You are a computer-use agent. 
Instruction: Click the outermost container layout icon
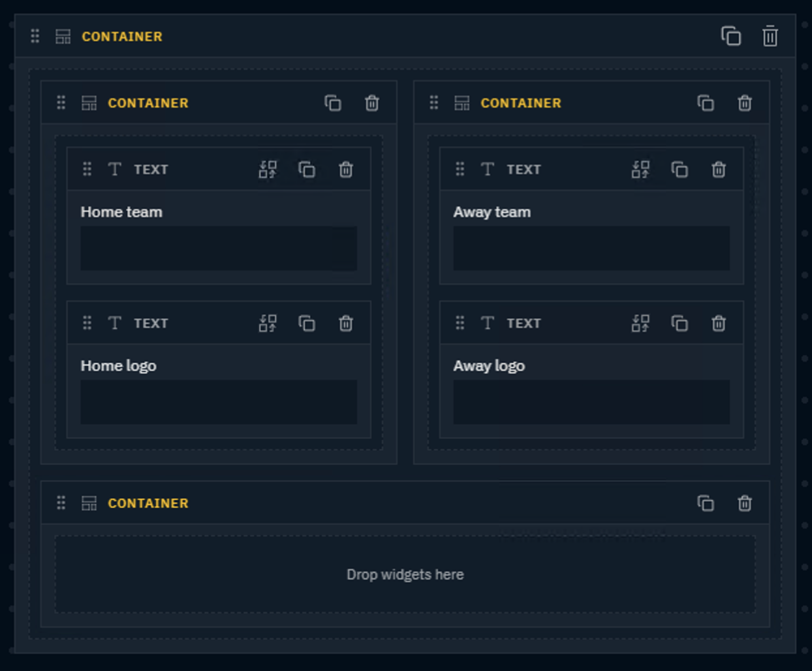(63, 37)
